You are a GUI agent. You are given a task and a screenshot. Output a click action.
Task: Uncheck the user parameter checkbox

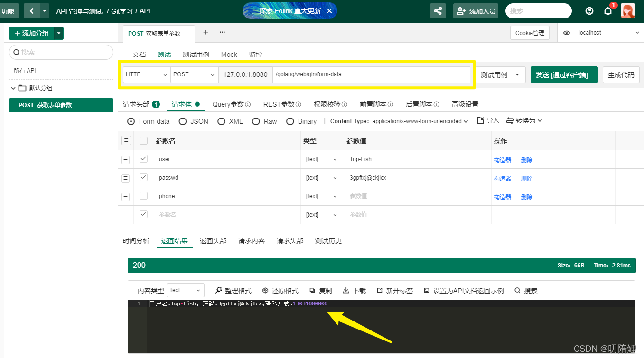click(x=143, y=159)
